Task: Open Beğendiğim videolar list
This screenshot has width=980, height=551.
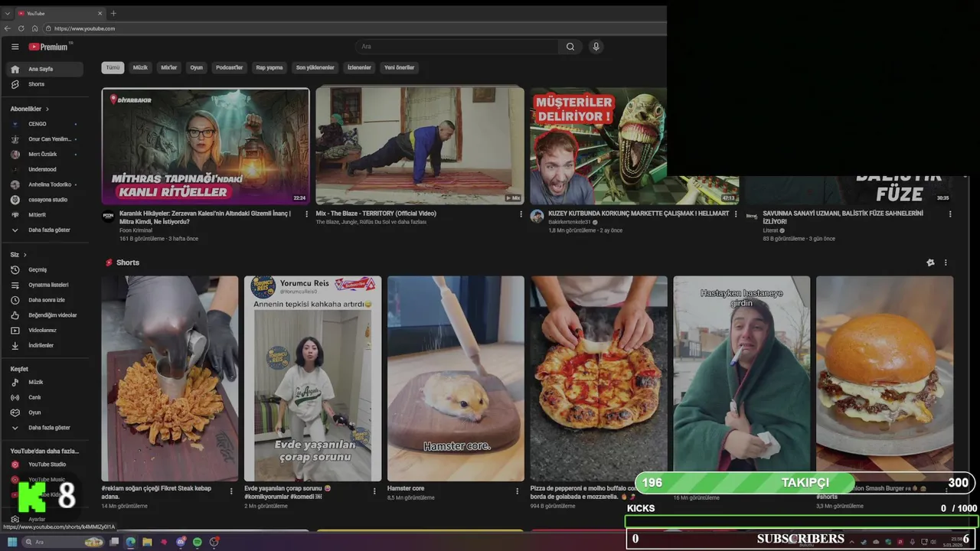Action: 46,315
